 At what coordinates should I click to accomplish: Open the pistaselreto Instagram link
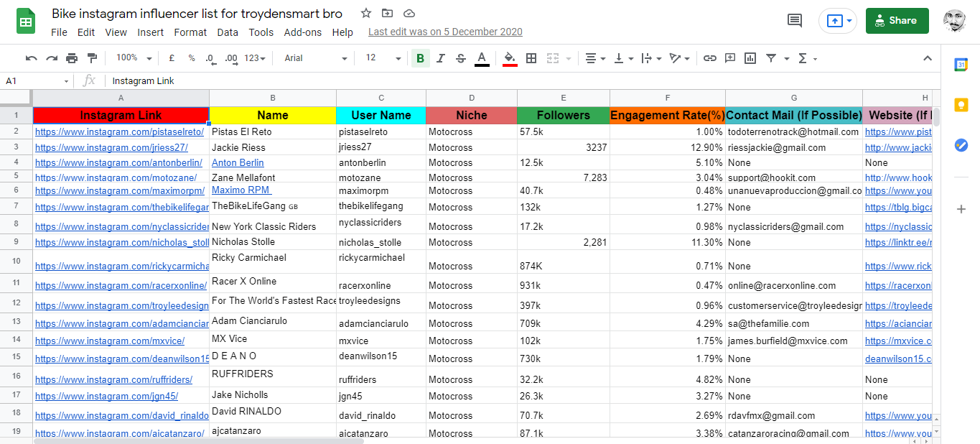coord(119,132)
